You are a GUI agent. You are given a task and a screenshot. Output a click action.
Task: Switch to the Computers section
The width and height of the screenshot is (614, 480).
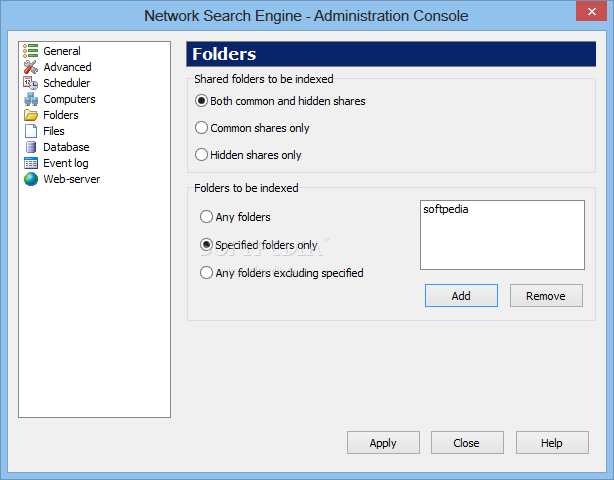69,99
